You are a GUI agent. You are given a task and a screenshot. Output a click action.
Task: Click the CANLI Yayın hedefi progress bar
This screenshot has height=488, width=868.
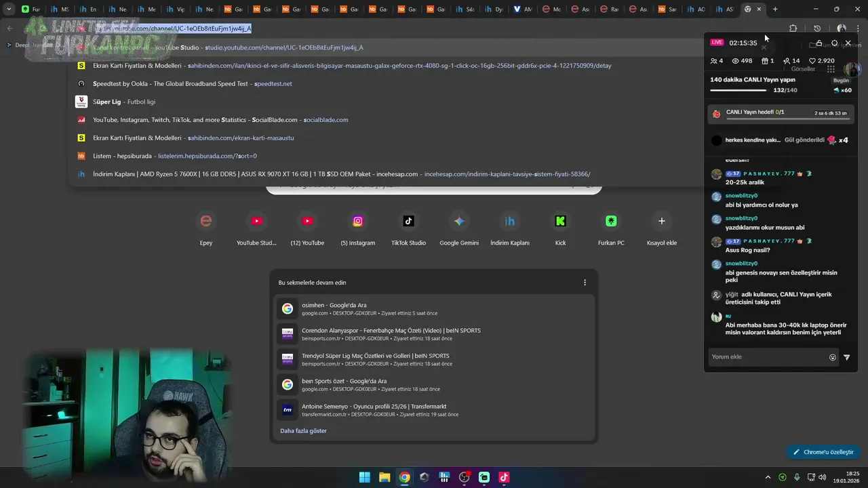pyautogui.click(x=787, y=119)
